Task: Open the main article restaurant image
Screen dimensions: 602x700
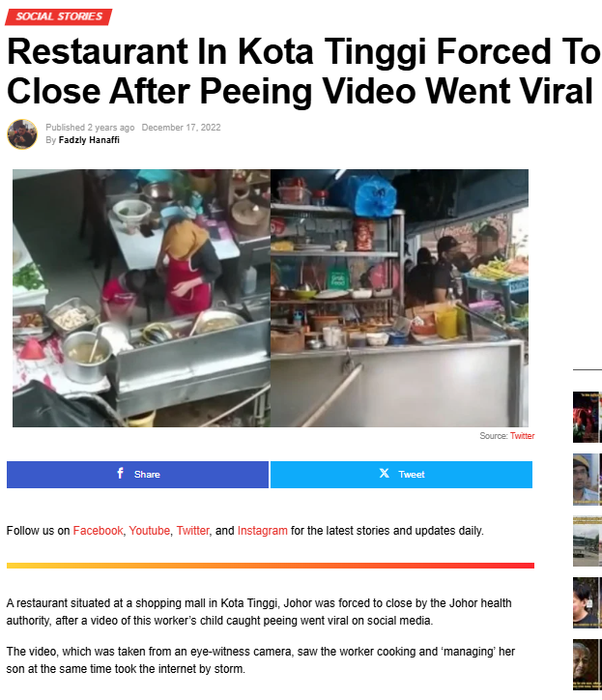Action: click(271, 298)
